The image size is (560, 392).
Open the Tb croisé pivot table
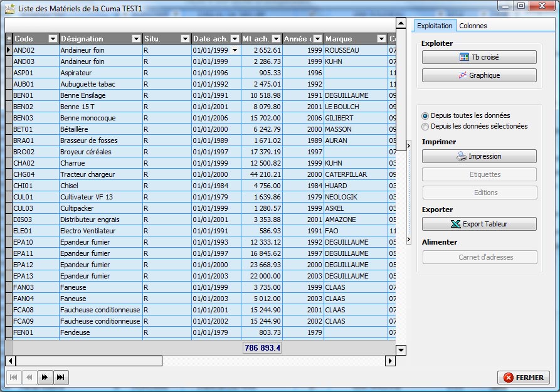[x=479, y=57]
